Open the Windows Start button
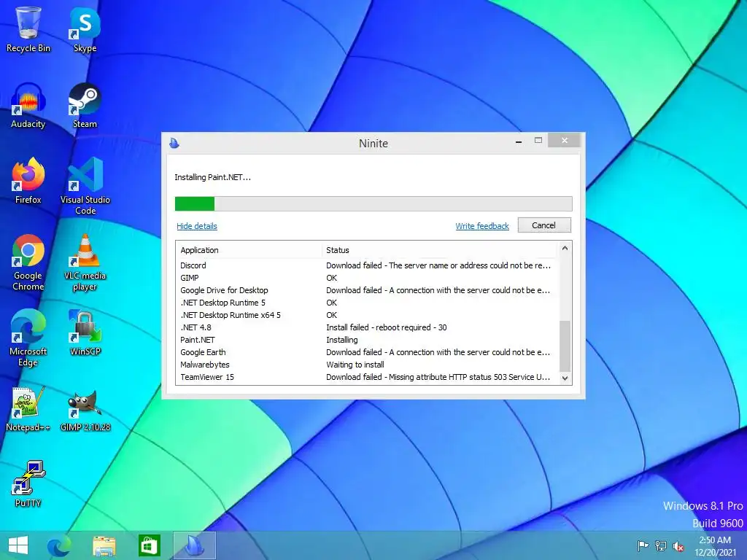Screen dimensions: 747x560 tap(18, 545)
